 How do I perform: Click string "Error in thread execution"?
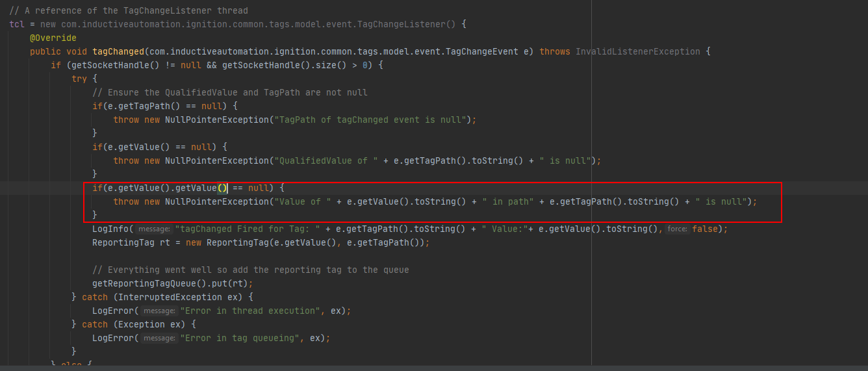pyautogui.click(x=251, y=311)
